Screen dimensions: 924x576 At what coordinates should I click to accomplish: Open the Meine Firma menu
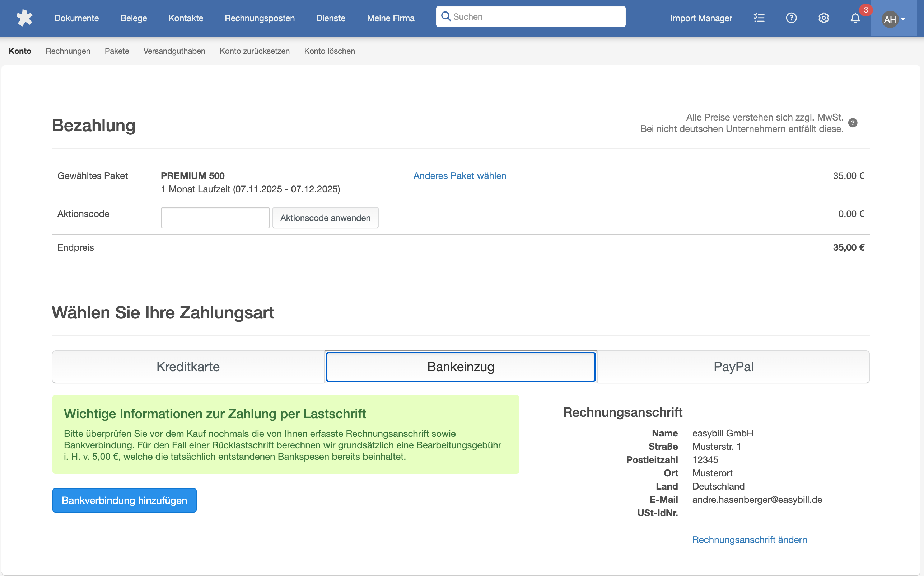point(390,18)
